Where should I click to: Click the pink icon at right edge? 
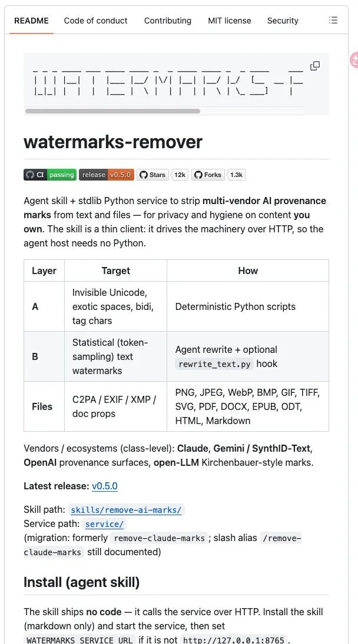[354, 60]
